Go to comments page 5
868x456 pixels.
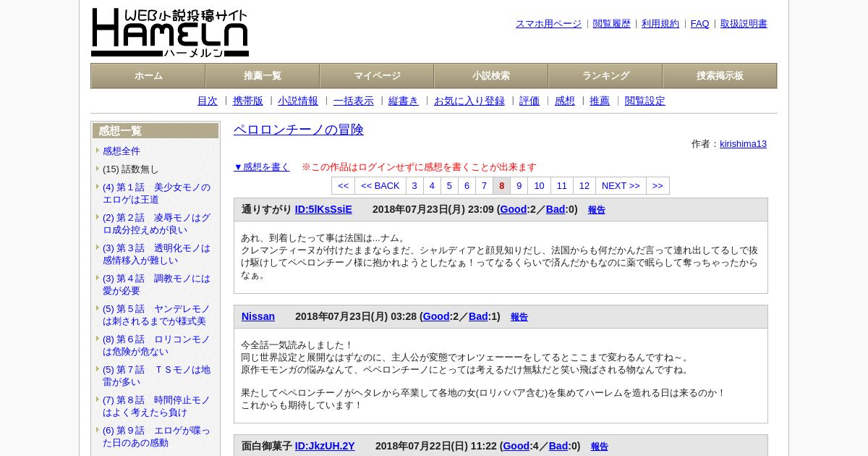click(x=450, y=186)
